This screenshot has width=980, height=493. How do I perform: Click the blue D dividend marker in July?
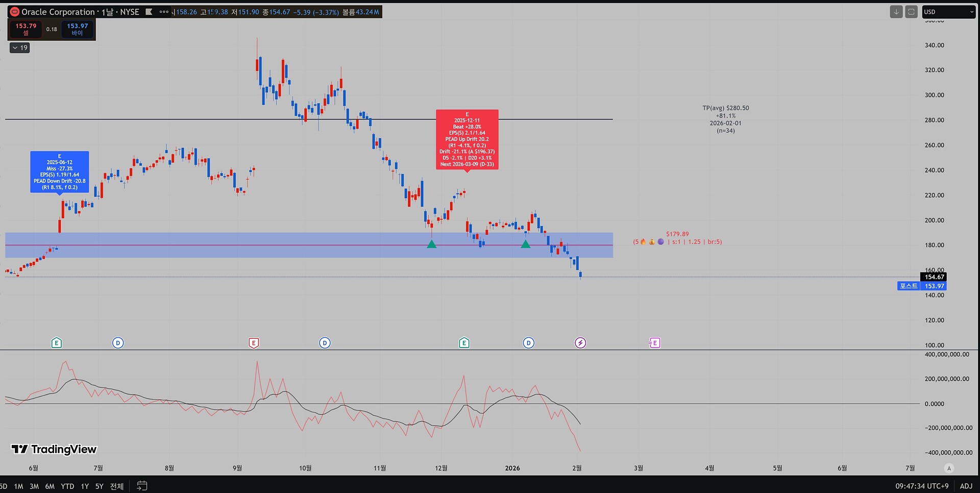click(118, 343)
